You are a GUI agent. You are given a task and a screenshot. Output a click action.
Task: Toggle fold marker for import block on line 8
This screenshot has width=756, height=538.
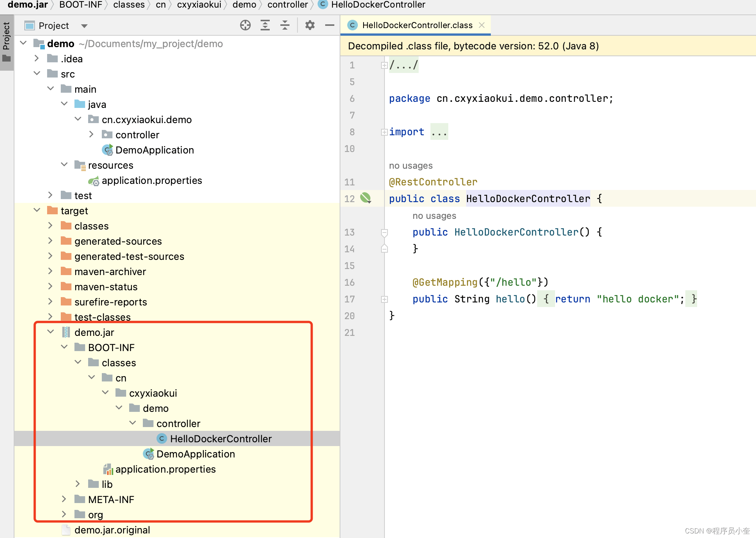[x=384, y=132]
